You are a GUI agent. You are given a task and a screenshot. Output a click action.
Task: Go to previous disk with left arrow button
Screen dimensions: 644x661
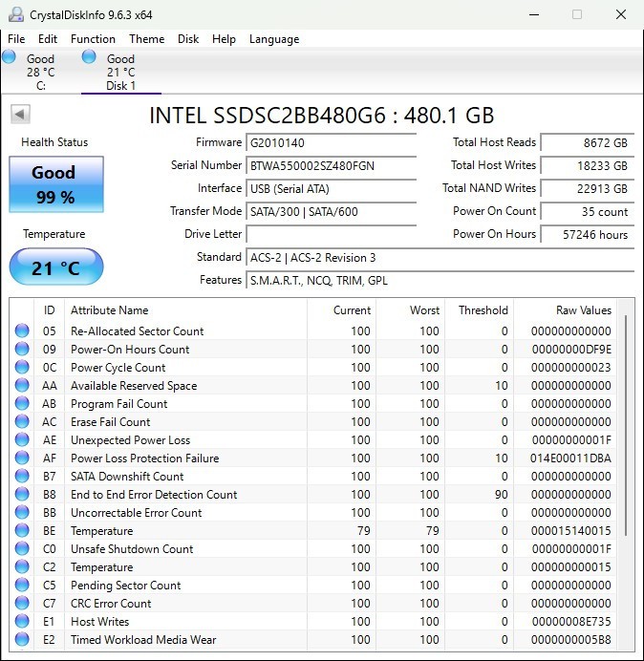coord(20,115)
